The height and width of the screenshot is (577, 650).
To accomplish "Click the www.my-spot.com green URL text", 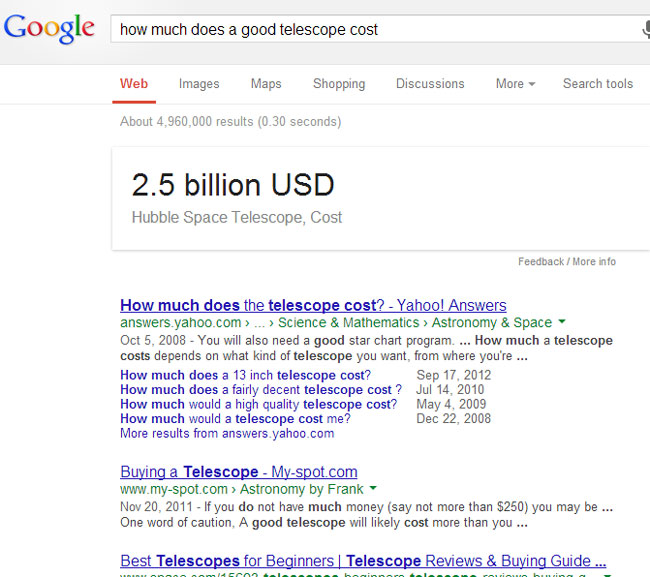I will point(174,489).
